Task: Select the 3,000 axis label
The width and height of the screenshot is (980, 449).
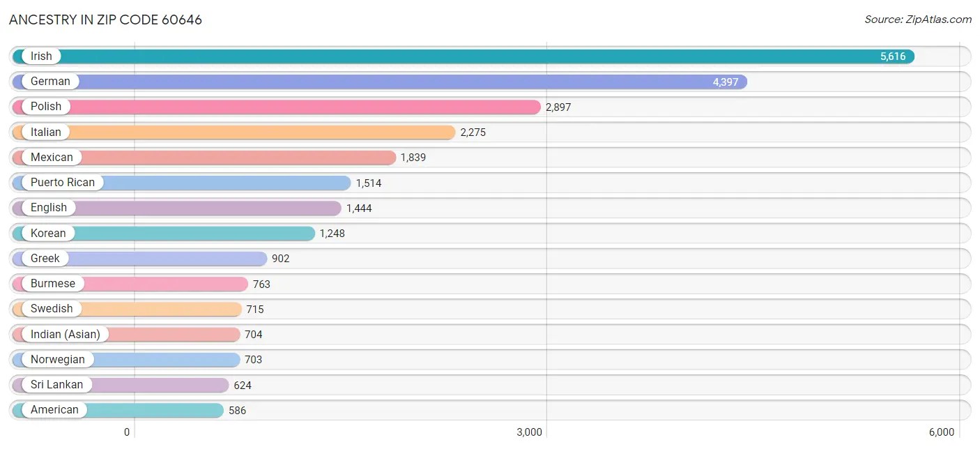Action: click(x=530, y=432)
